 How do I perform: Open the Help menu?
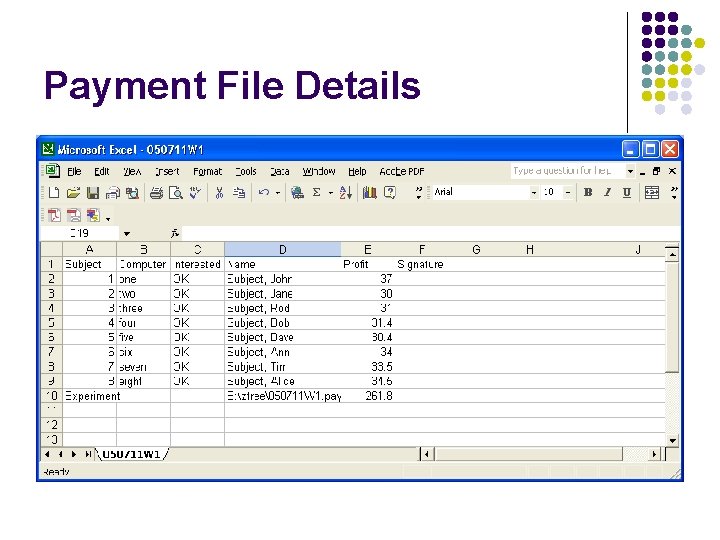[357, 172]
